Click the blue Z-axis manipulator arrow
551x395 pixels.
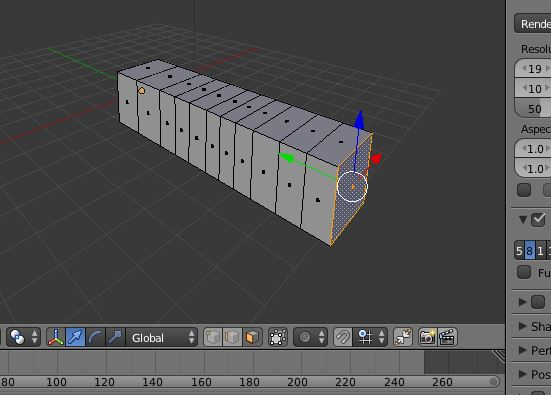point(359,120)
